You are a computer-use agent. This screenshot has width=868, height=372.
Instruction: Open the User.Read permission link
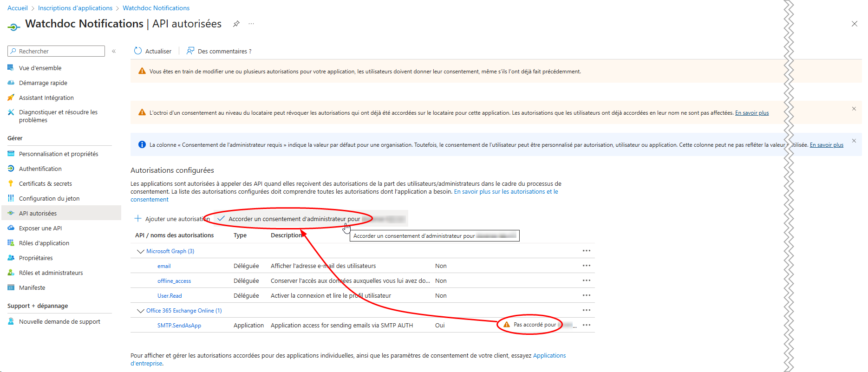click(x=170, y=296)
